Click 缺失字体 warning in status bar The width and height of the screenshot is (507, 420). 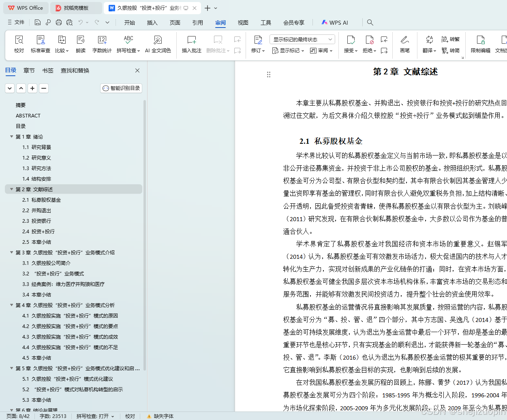(x=160, y=416)
